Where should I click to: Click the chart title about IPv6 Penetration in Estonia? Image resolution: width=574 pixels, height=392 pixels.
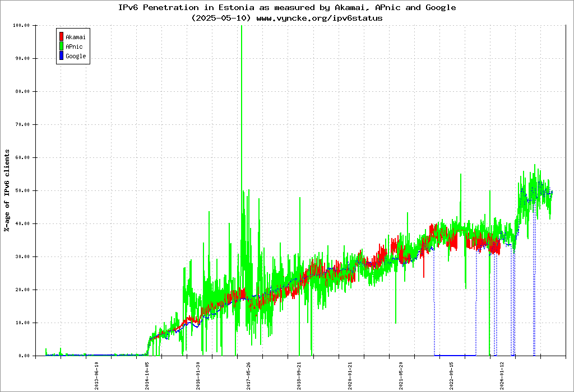(286, 8)
